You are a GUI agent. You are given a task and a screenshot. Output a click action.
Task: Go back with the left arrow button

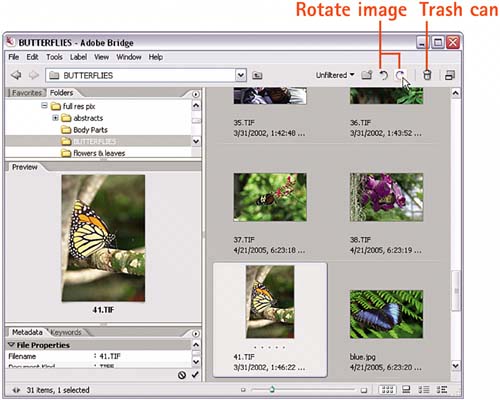(x=16, y=75)
